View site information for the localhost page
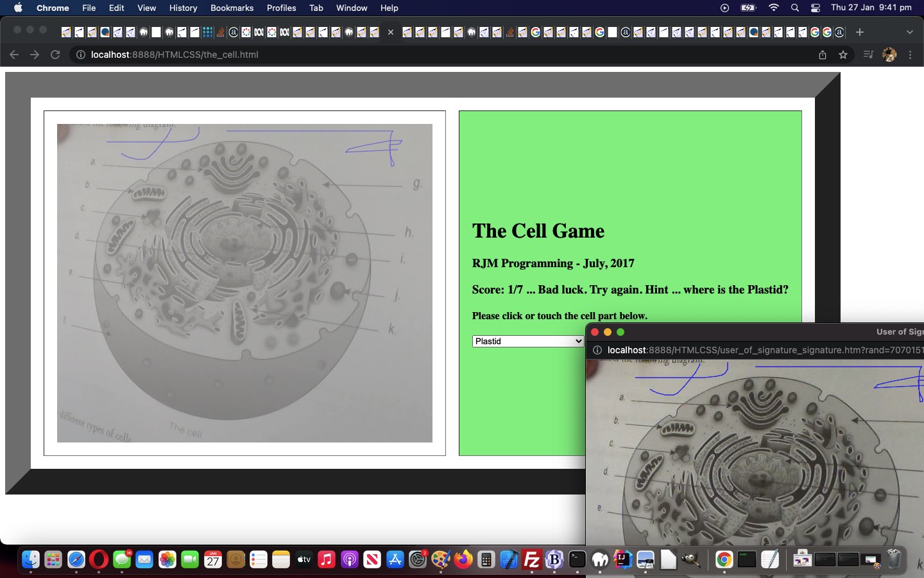The width and height of the screenshot is (924, 578). coord(81,55)
